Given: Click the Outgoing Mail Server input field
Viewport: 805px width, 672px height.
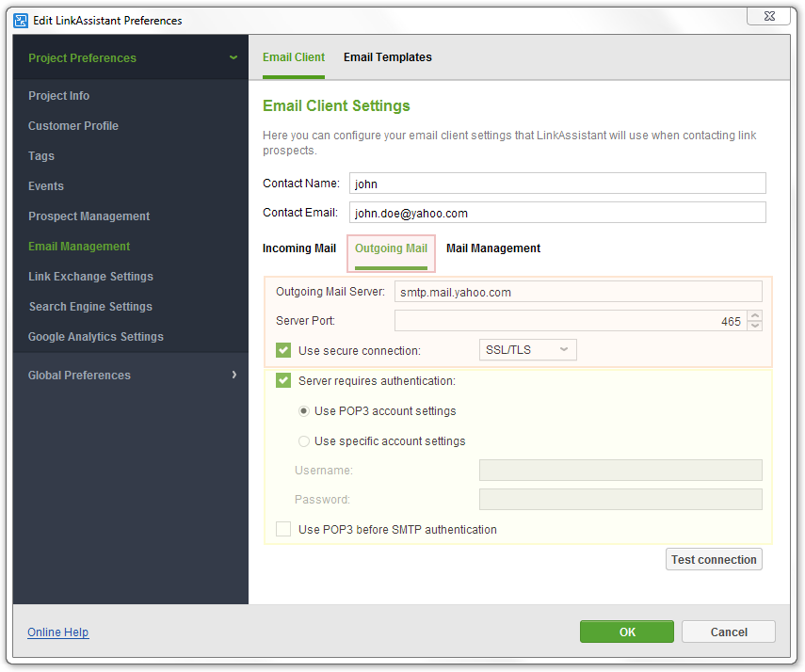Looking at the screenshot, I should tap(578, 292).
